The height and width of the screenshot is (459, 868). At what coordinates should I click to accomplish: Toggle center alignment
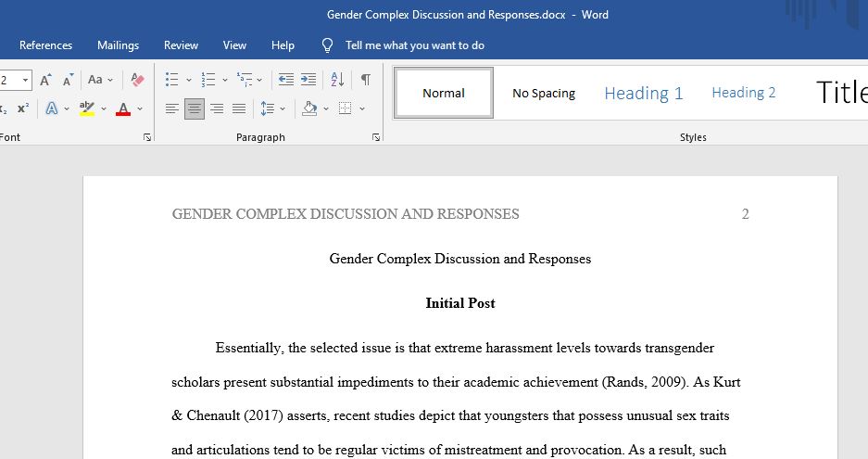195,108
